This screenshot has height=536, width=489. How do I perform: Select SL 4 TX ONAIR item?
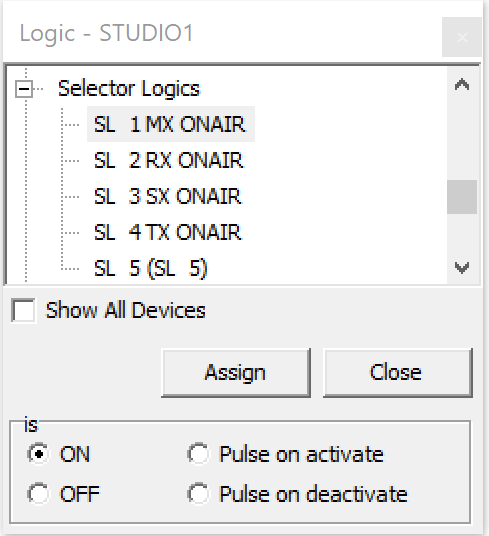(168, 232)
